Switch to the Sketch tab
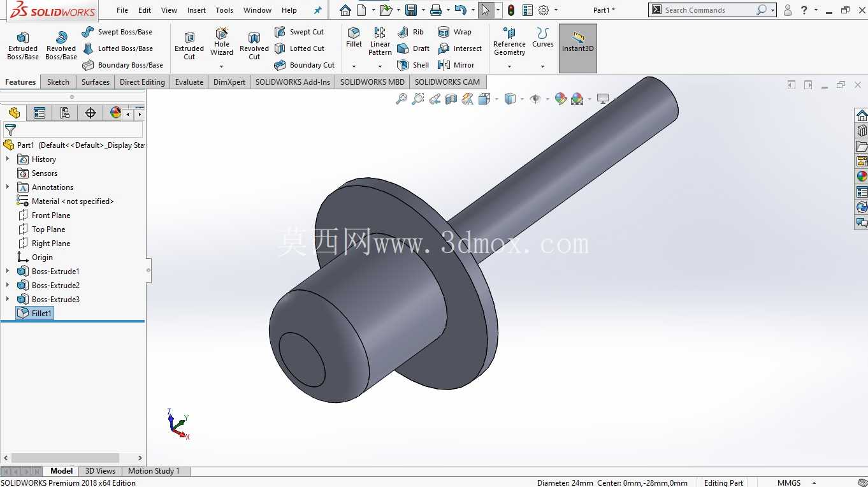The image size is (868, 487). (x=58, y=82)
